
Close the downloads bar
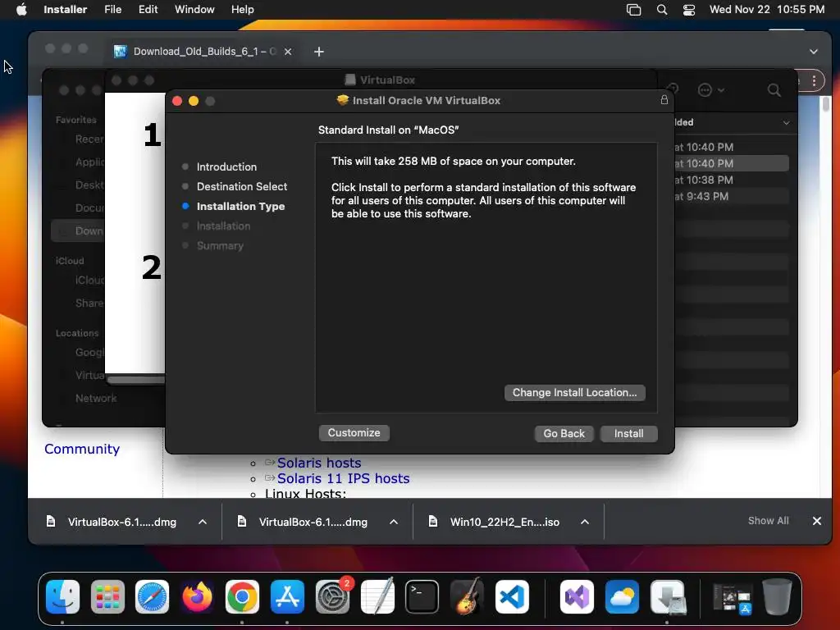pos(817,521)
